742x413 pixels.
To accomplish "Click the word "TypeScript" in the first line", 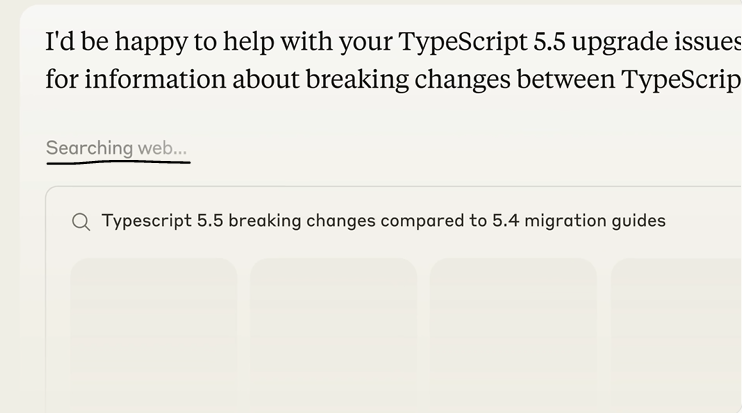I will (x=463, y=42).
